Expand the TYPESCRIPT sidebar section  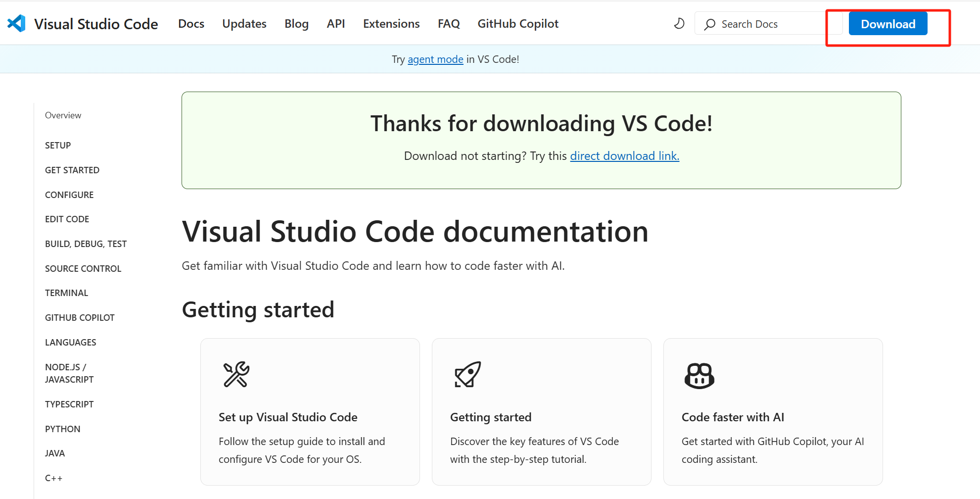point(69,404)
